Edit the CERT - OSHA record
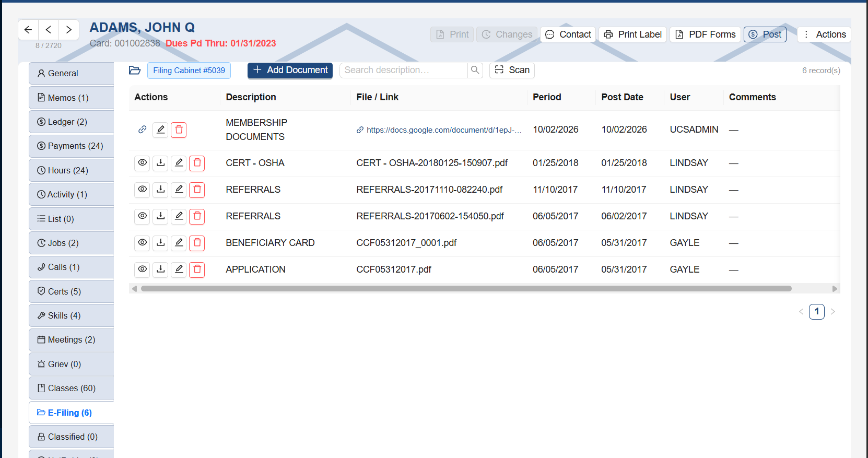This screenshot has height=458, width=868. tap(179, 163)
